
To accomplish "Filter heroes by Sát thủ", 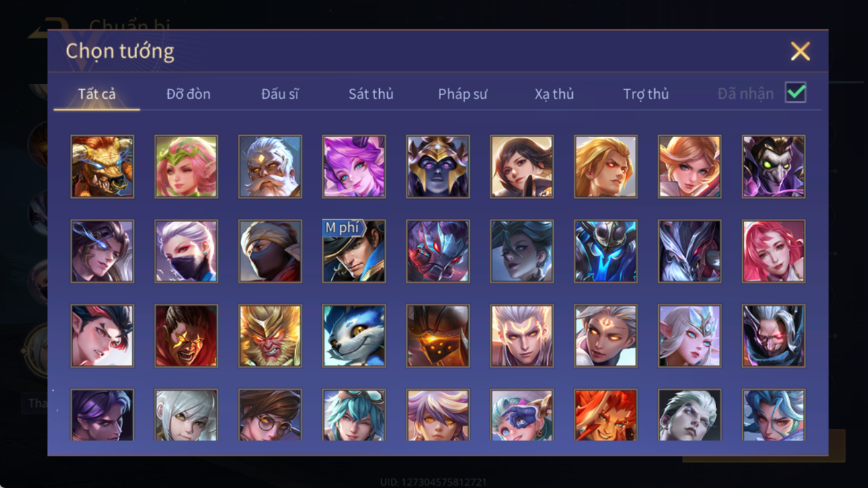I will tap(370, 94).
